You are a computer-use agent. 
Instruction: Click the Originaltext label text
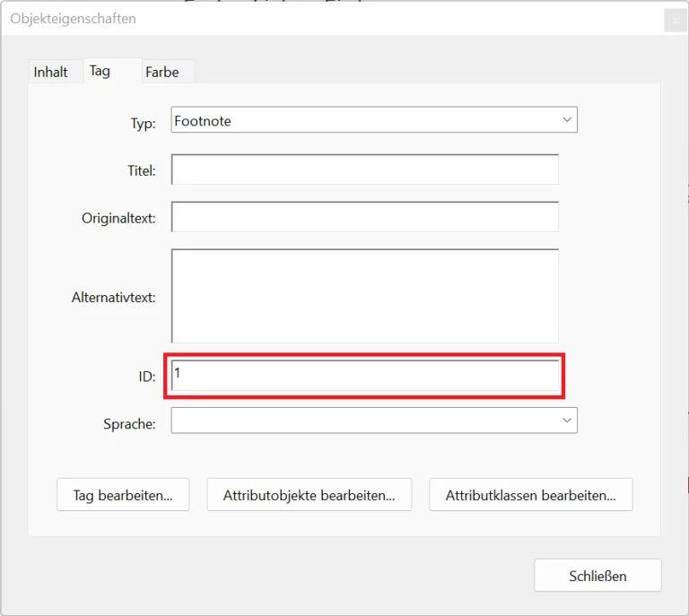point(118,218)
